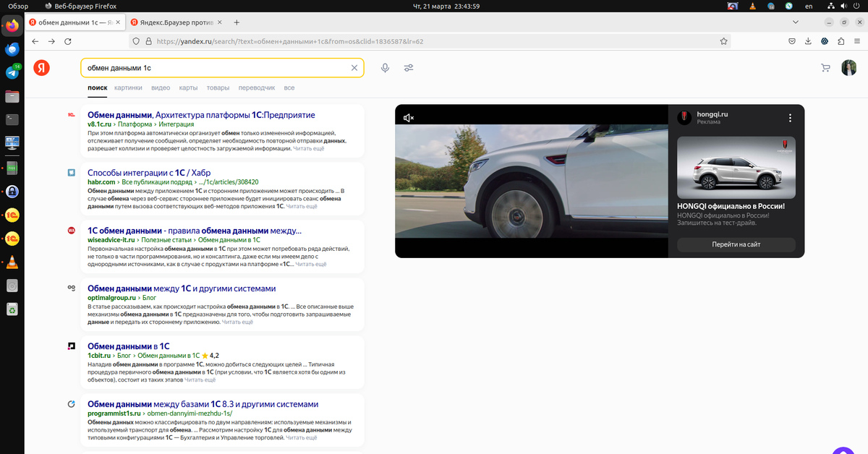Unmute the HONGQI video ad
The width and height of the screenshot is (868, 454).
[409, 118]
